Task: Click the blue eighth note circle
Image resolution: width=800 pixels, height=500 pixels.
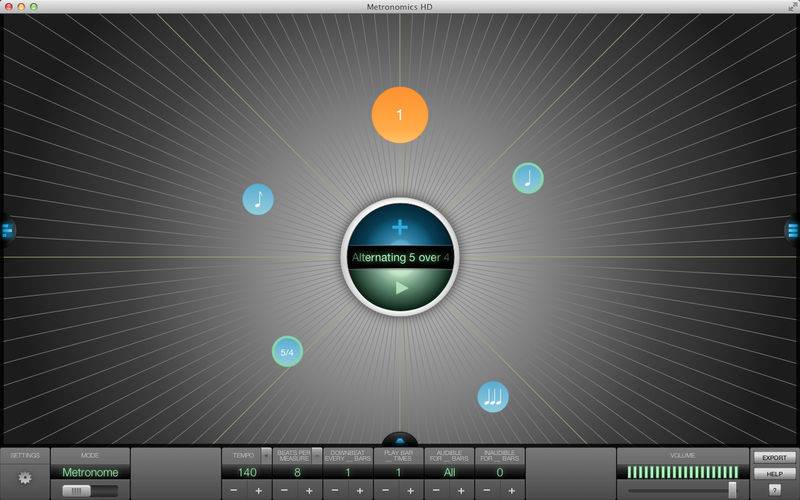Action: [x=258, y=199]
